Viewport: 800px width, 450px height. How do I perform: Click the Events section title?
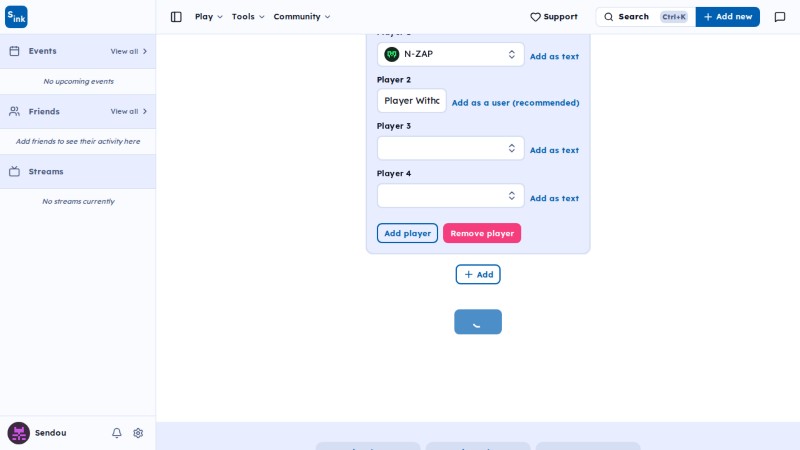(42, 51)
